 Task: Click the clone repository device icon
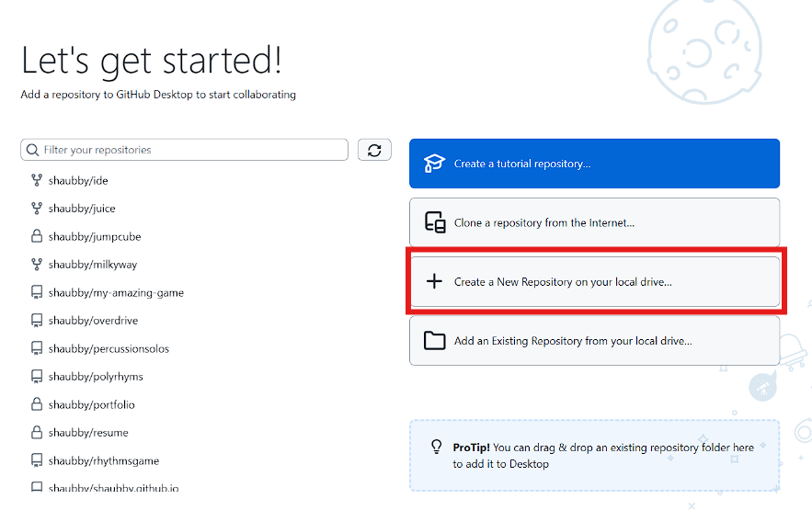click(434, 222)
